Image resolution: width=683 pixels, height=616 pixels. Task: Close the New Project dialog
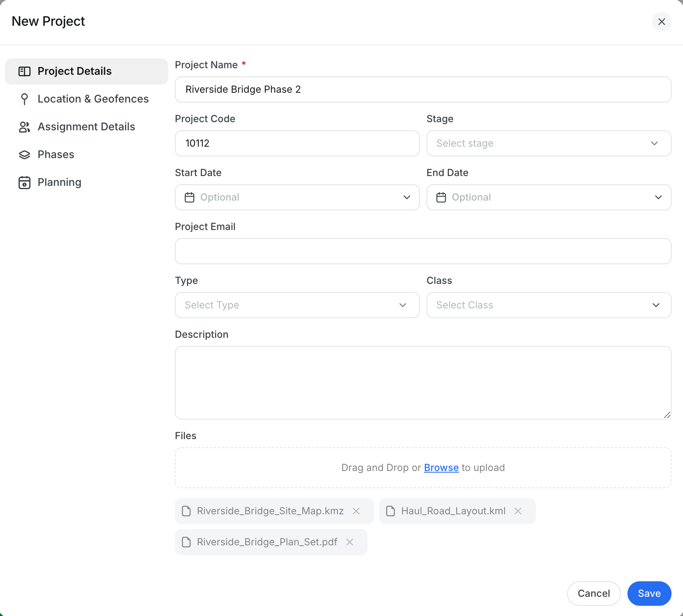click(662, 22)
